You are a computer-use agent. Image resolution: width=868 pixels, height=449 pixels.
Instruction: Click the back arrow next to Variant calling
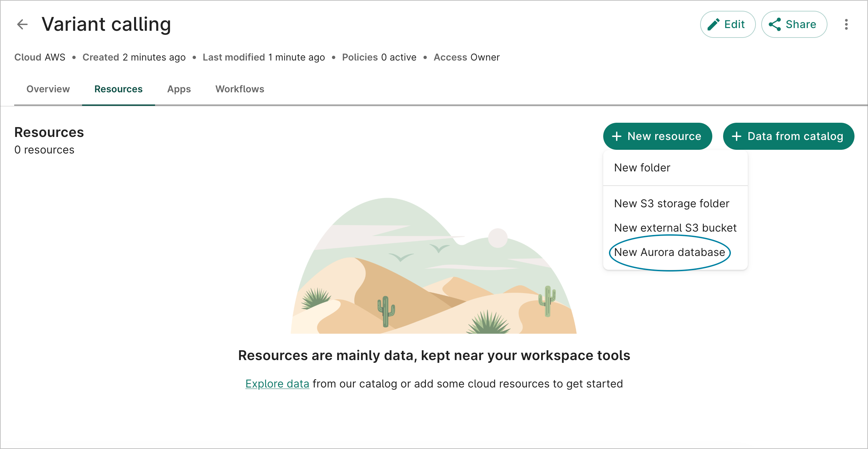tap(22, 24)
